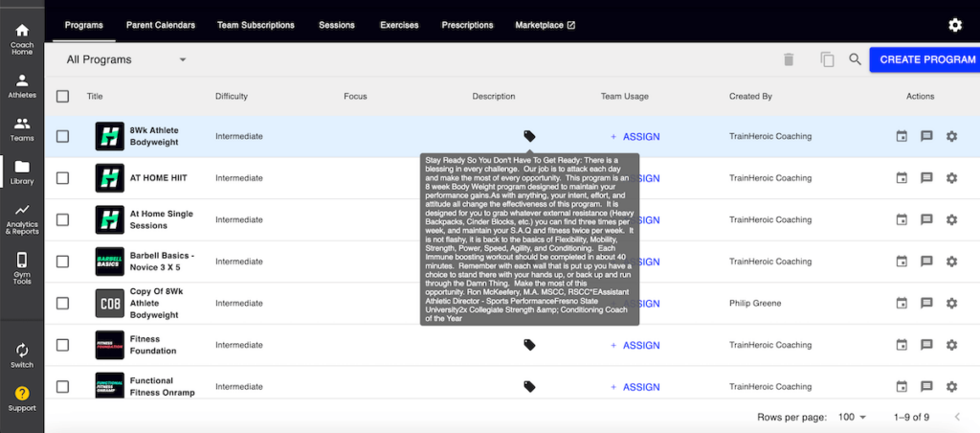Tick the checkbox for Barbell Basics program
This screenshot has height=433, width=980.
click(x=62, y=262)
